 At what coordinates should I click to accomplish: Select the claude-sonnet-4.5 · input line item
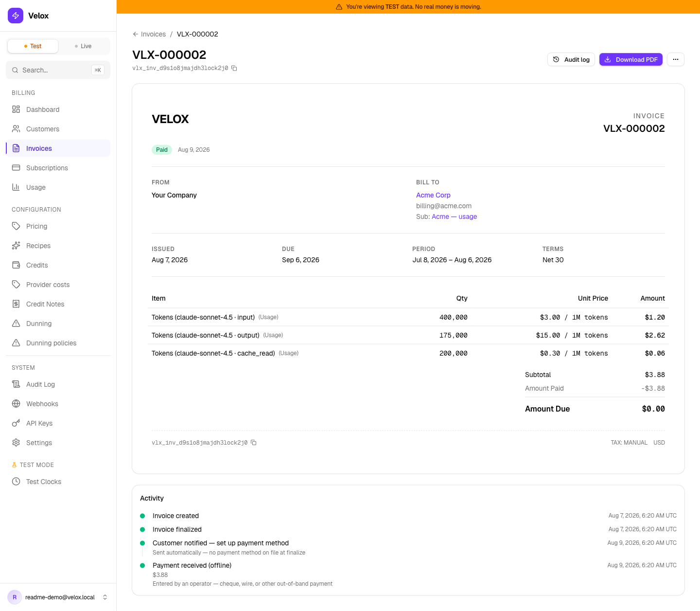click(x=408, y=317)
